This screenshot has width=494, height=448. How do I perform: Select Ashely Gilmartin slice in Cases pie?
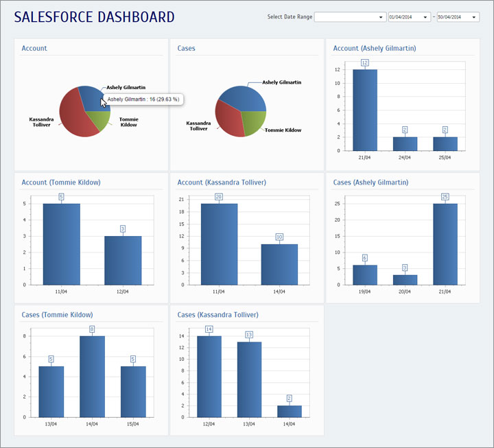click(244, 97)
